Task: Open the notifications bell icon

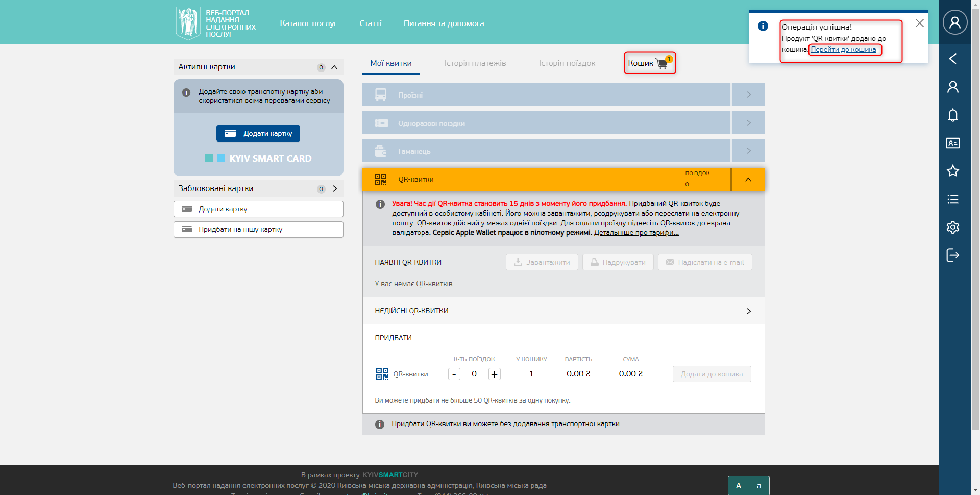Action: [952, 115]
